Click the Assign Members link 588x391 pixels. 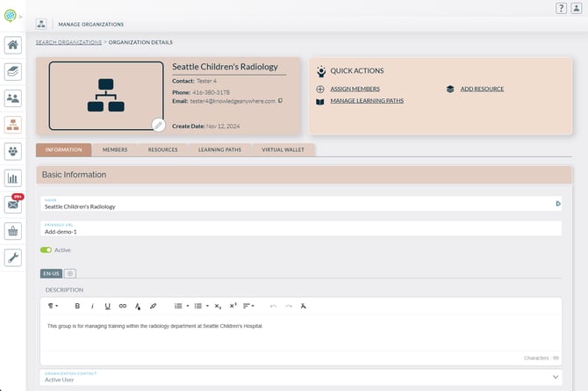pos(355,89)
